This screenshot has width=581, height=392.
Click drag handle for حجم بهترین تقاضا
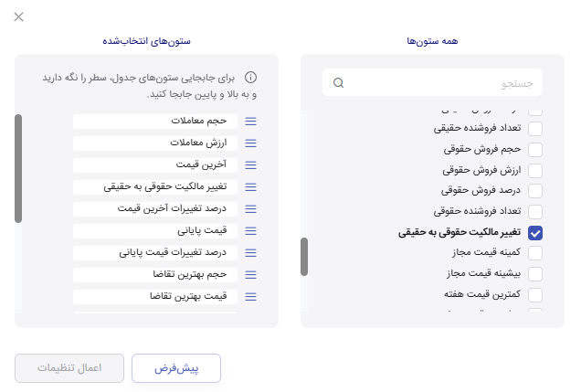tap(251, 275)
